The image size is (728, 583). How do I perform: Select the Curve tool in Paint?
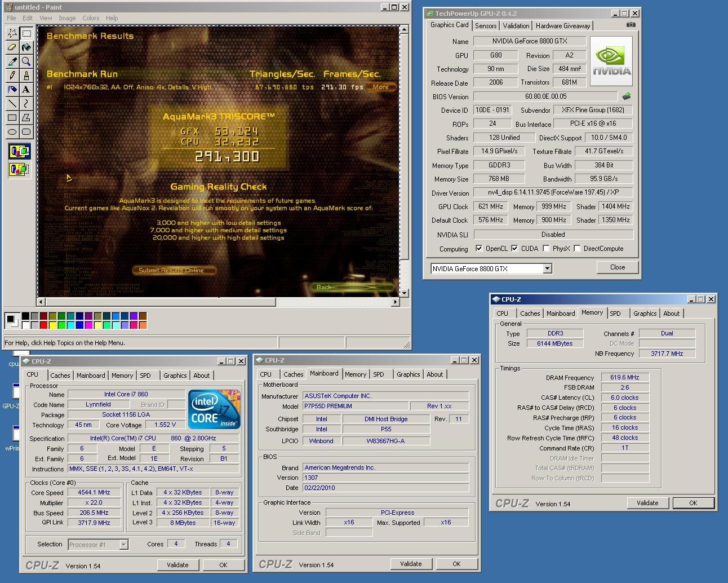click(x=26, y=104)
